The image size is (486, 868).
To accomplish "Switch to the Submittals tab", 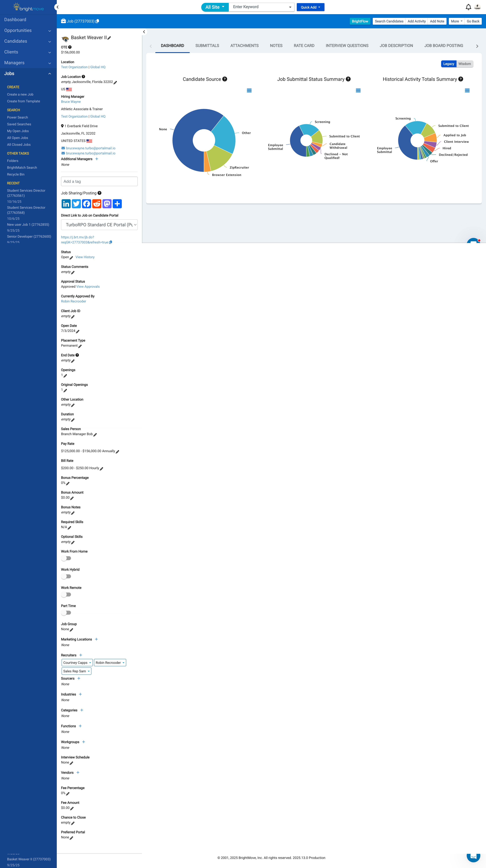I will click(207, 46).
